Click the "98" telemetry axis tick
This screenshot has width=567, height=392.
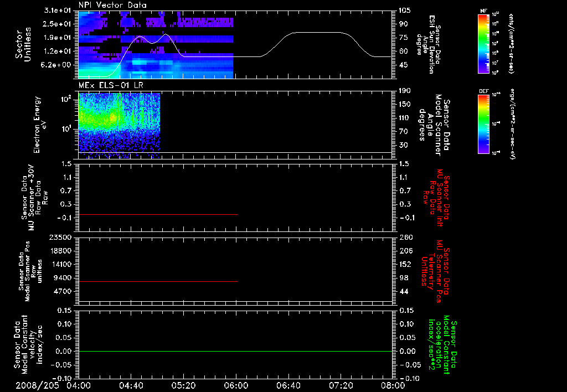(x=403, y=278)
